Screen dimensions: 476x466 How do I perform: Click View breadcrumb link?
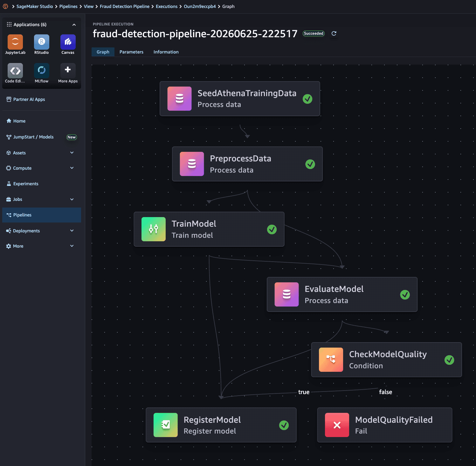89,6
